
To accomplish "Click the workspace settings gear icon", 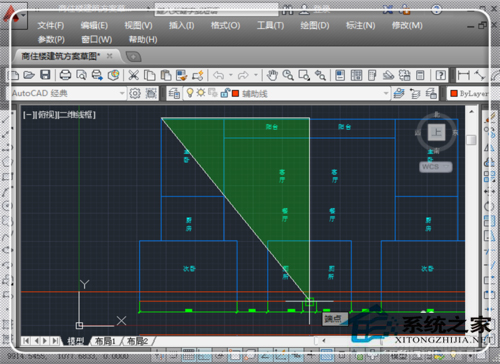I will [135, 93].
